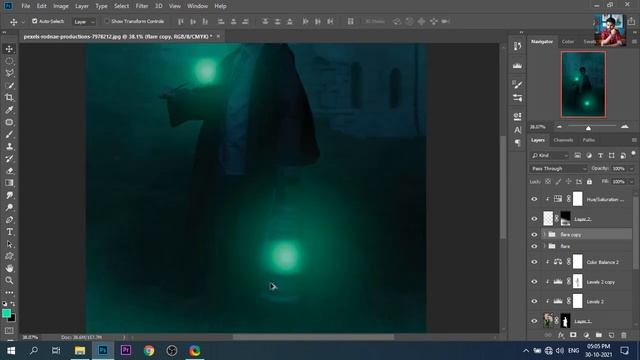Image resolution: width=640 pixels, height=360 pixels.
Task: Show hidden system tray icons
Action: [526, 351]
